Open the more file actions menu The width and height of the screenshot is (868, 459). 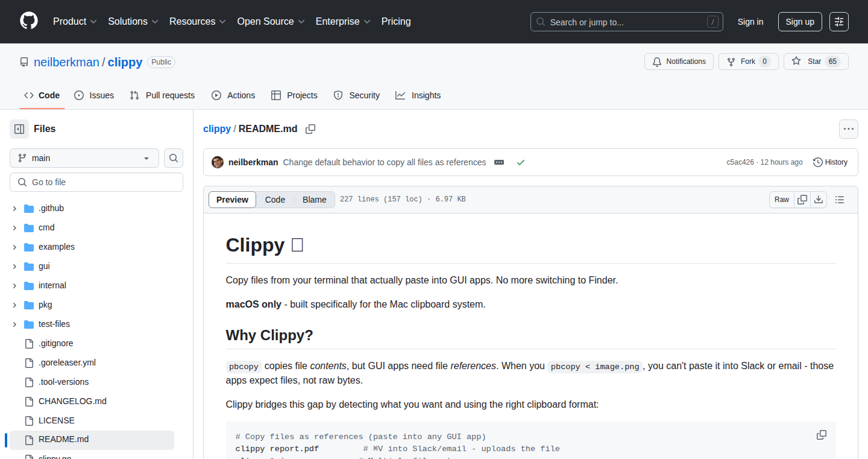849,129
